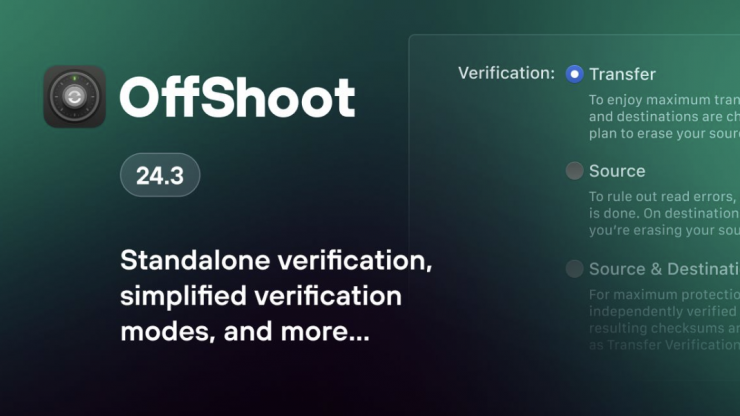Click the "To enjoy maximum" description line

[662, 100]
